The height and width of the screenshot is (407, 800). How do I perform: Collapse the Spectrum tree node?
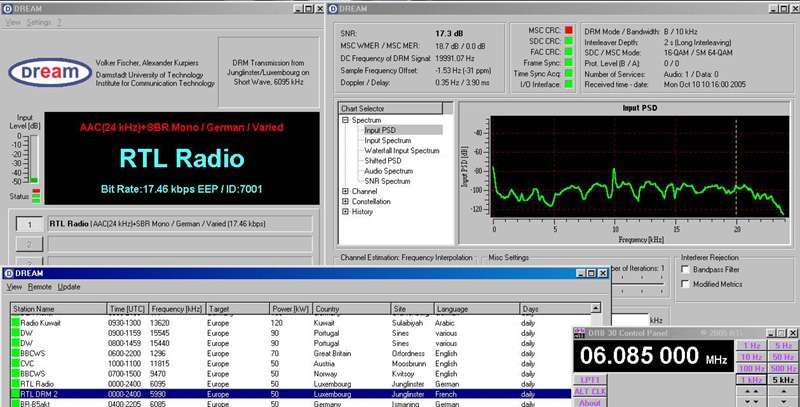(x=345, y=120)
